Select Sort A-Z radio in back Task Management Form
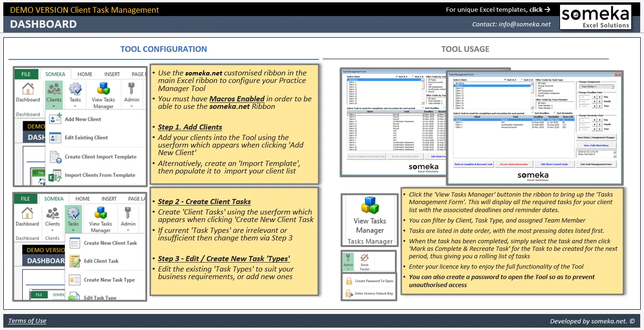 (x=397, y=76)
